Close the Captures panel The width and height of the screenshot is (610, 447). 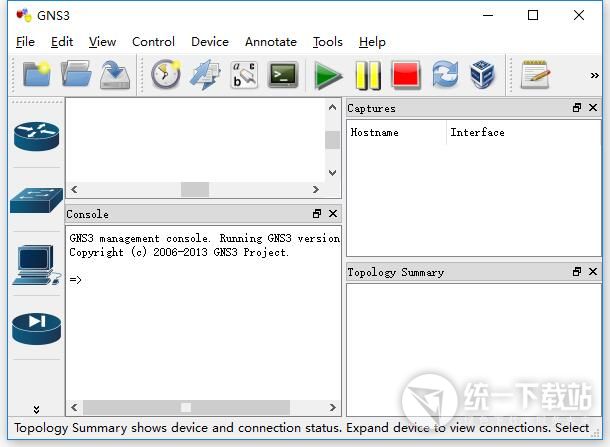coord(593,108)
